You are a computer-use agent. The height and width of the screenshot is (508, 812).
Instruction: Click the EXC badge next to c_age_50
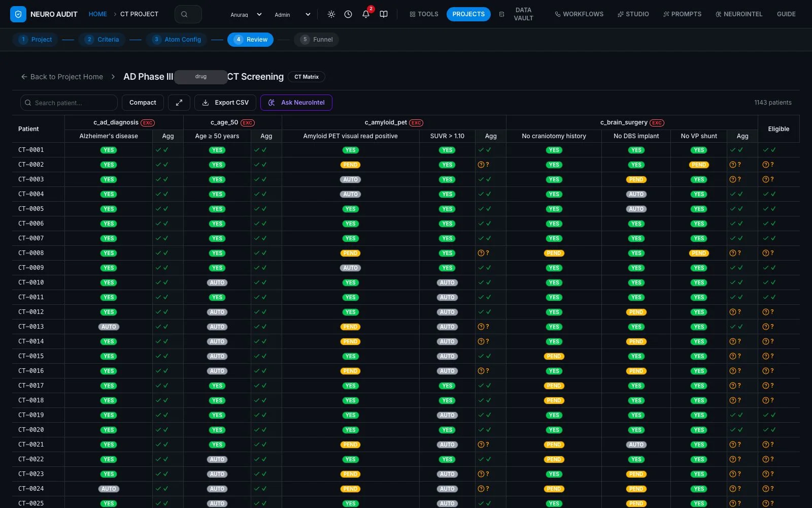[x=248, y=122]
